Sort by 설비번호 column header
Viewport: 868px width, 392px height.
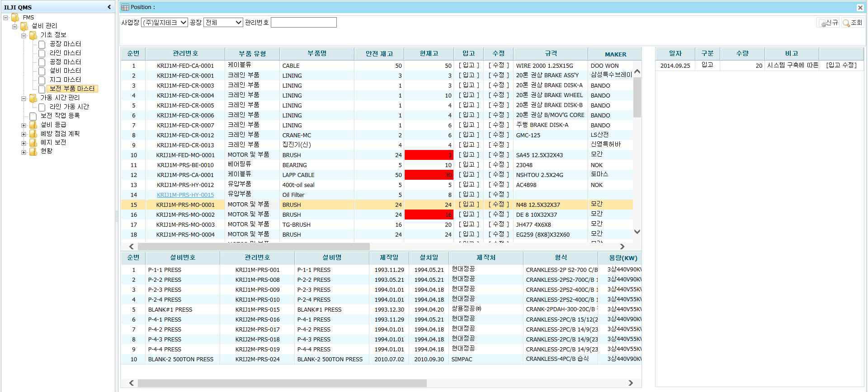pos(183,258)
